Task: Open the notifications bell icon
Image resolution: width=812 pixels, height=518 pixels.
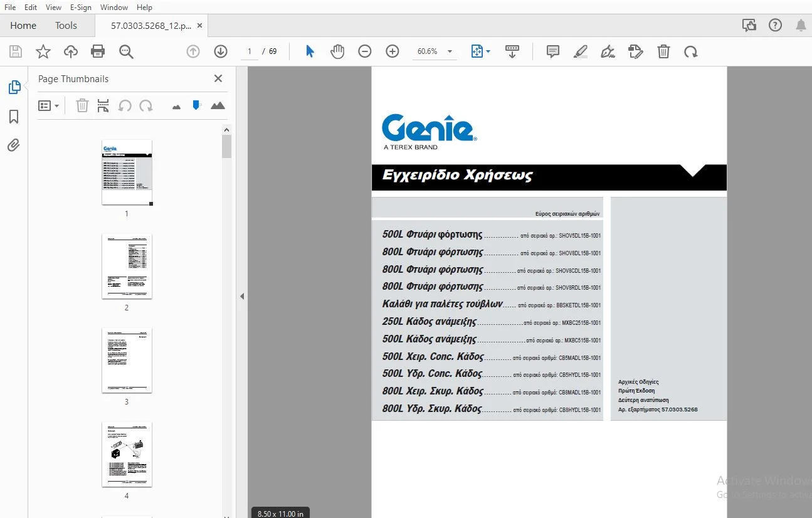Action: (801, 26)
